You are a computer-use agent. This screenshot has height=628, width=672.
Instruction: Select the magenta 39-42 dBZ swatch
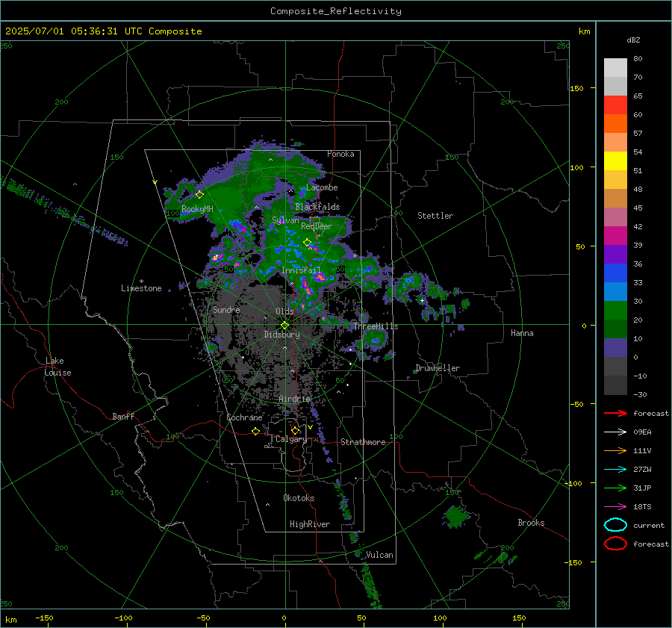pos(615,236)
